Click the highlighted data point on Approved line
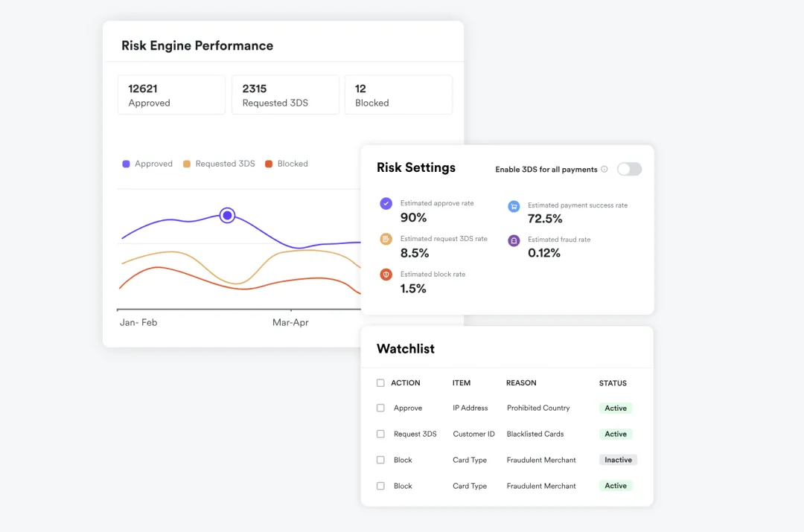The image size is (804, 532). [227, 215]
